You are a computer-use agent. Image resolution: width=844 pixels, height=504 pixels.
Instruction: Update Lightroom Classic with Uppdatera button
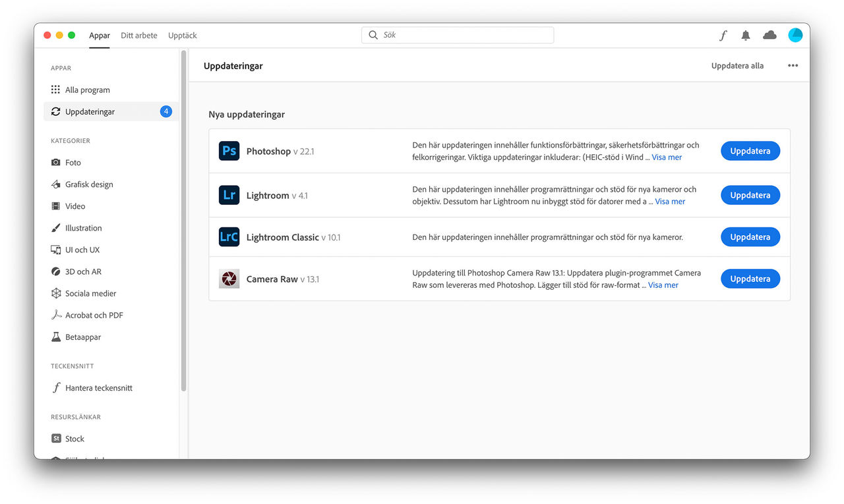pyautogui.click(x=750, y=237)
